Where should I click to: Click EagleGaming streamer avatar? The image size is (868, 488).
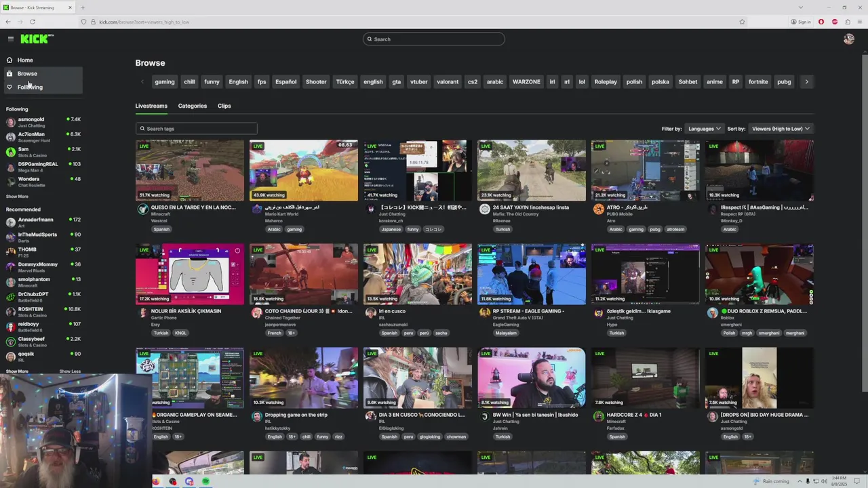(484, 313)
